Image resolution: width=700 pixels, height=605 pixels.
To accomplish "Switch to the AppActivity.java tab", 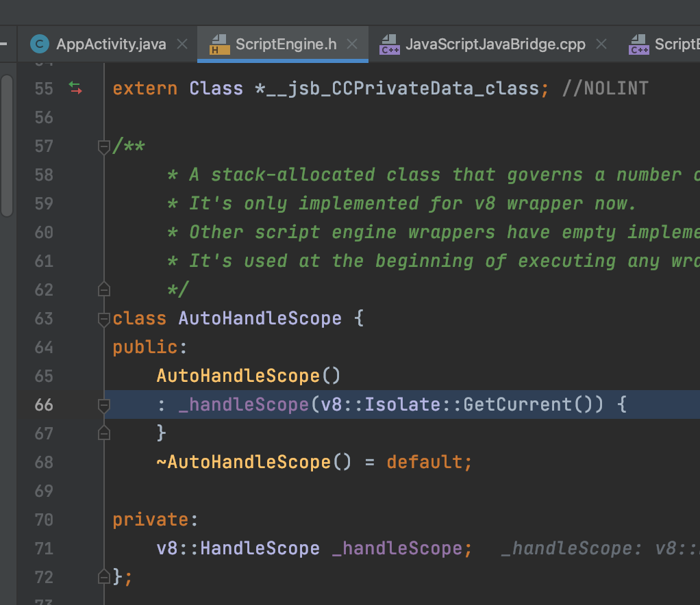I will point(110,44).
